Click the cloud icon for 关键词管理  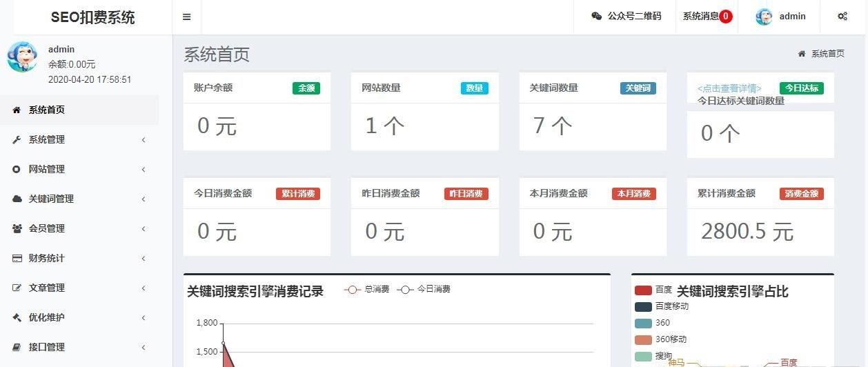point(17,199)
